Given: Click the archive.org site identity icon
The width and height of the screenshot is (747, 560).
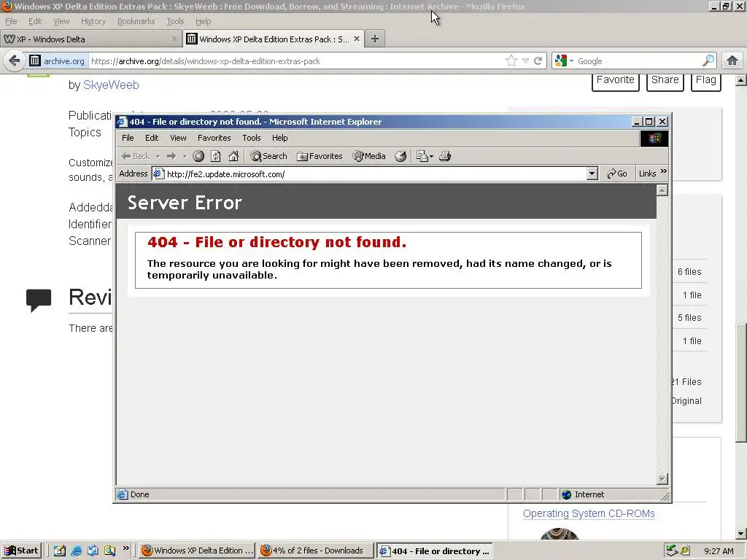Looking at the screenshot, I should point(35,61).
